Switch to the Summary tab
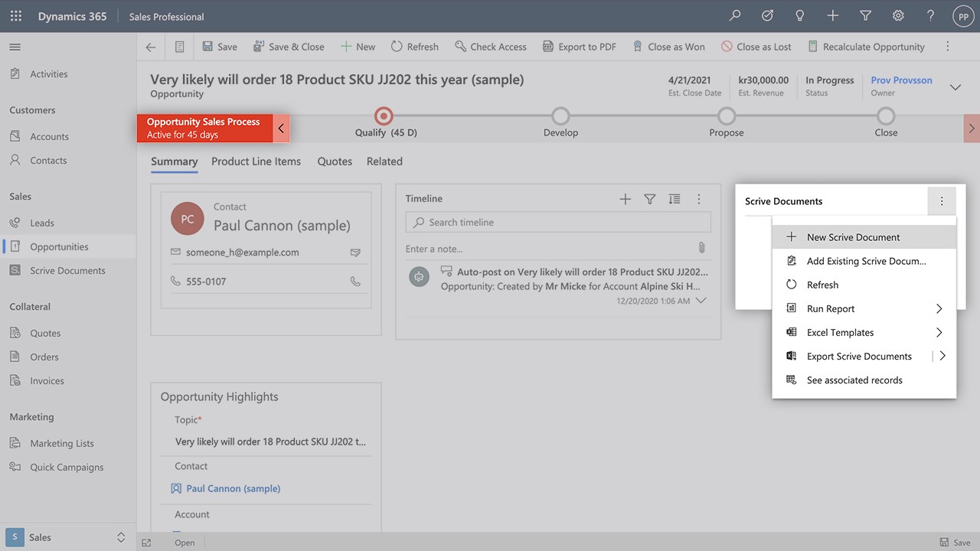This screenshot has width=980, height=551. point(174,161)
